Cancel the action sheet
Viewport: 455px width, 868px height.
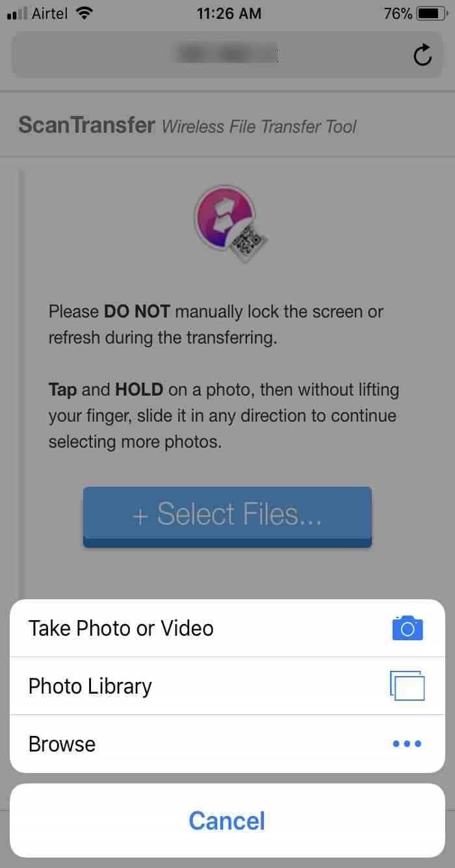(x=227, y=821)
